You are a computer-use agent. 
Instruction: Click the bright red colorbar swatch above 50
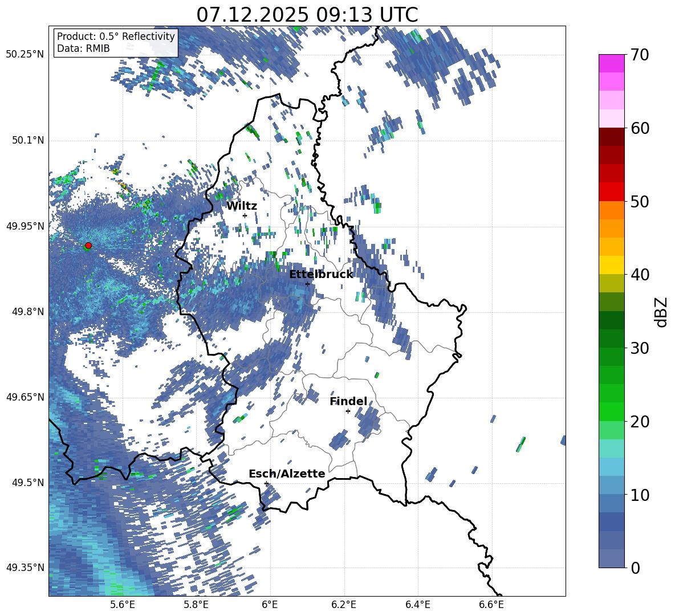click(x=611, y=191)
